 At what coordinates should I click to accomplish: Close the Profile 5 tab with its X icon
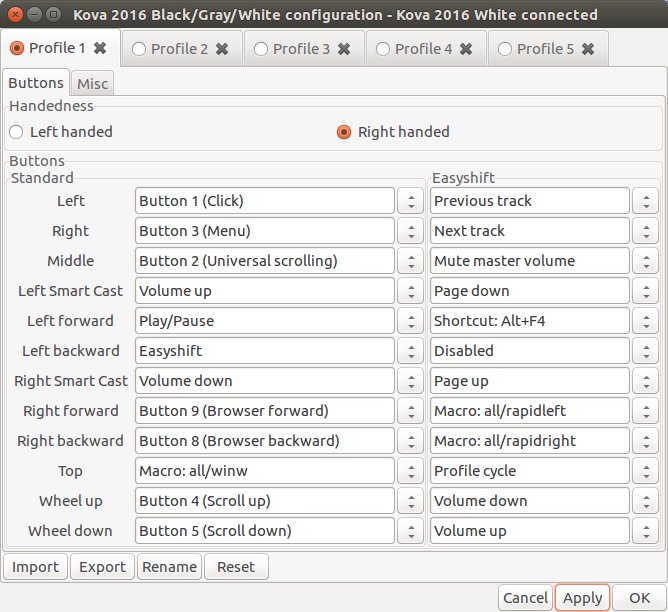point(588,49)
